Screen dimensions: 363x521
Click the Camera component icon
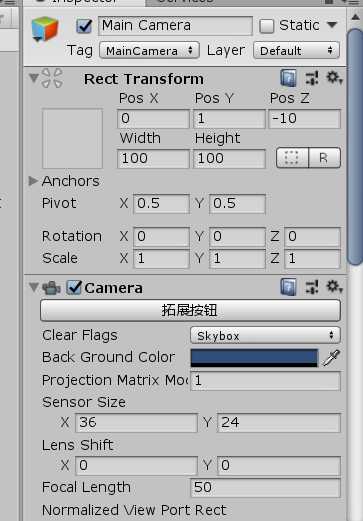click(x=52, y=288)
